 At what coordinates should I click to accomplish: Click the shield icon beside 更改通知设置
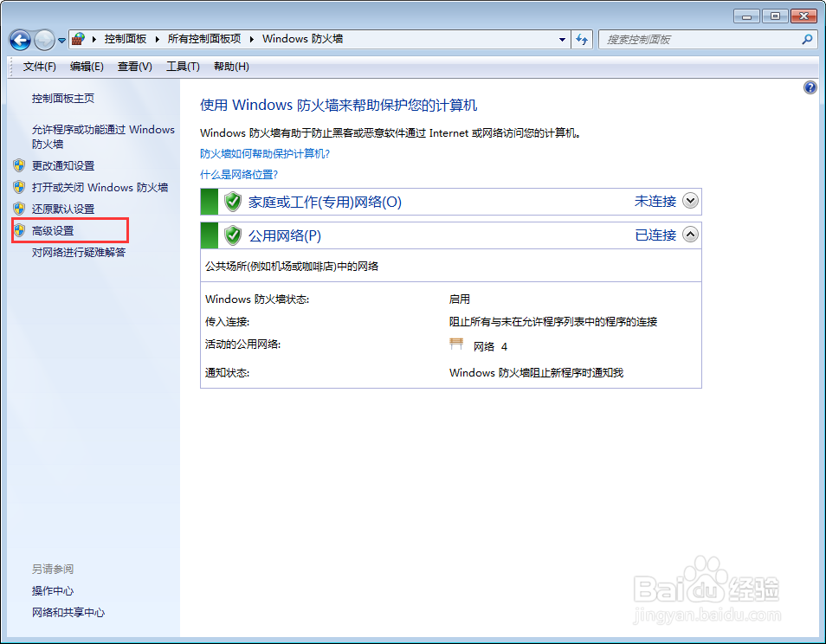point(19,165)
